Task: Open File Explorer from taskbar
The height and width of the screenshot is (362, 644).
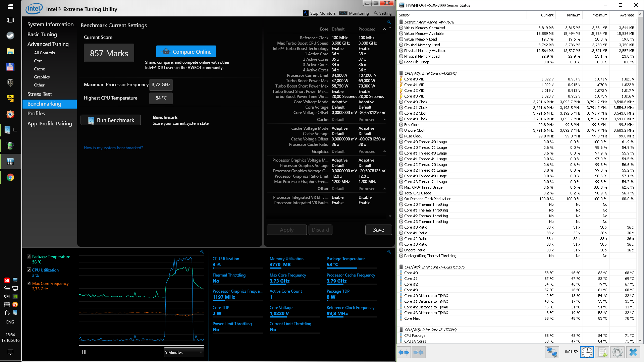Action: 10,51
